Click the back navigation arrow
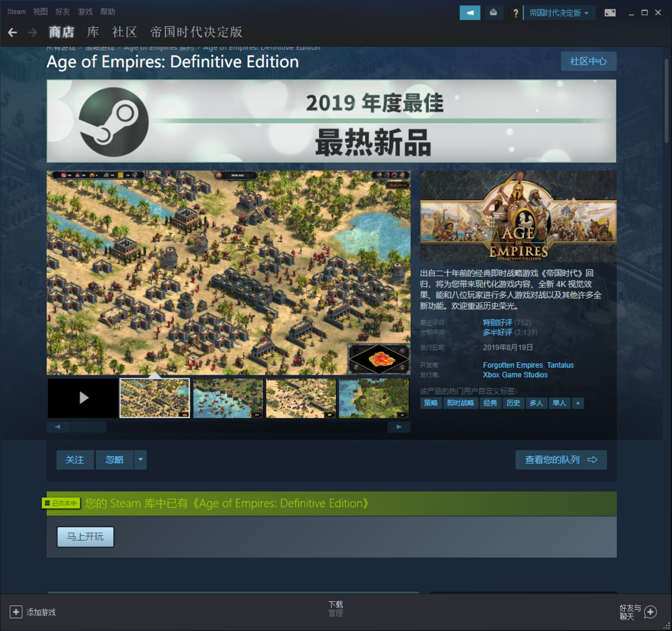The height and width of the screenshot is (631, 672). [x=12, y=32]
